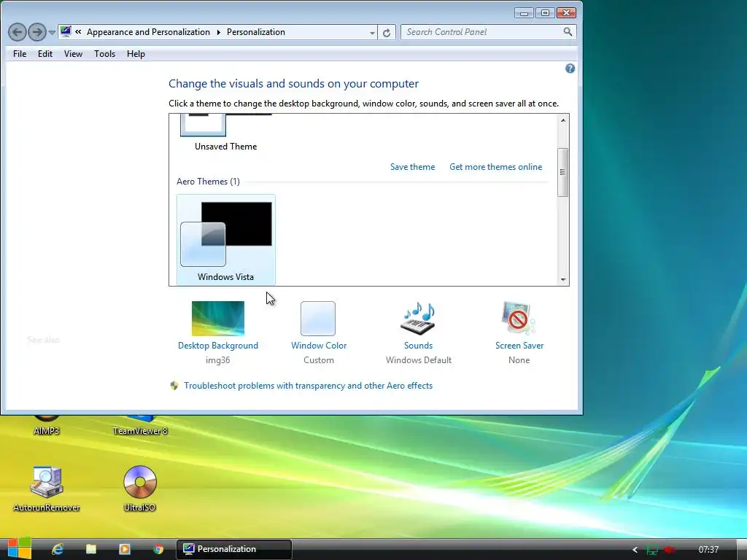Image resolution: width=747 pixels, height=560 pixels.
Task: Open the media player taskbar icon
Action: click(x=124, y=549)
